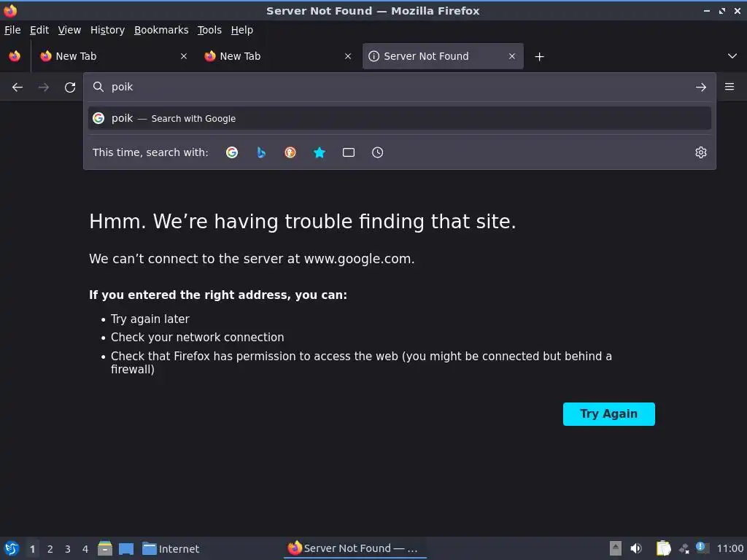The image size is (747, 560).
Task: Switch to workspace 4
Action: pyautogui.click(x=85, y=549)
